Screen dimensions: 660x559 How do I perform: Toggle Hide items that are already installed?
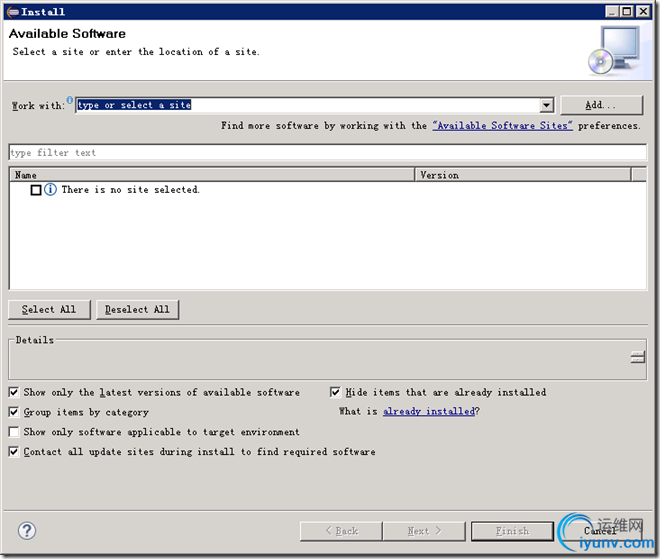[335, 392]
